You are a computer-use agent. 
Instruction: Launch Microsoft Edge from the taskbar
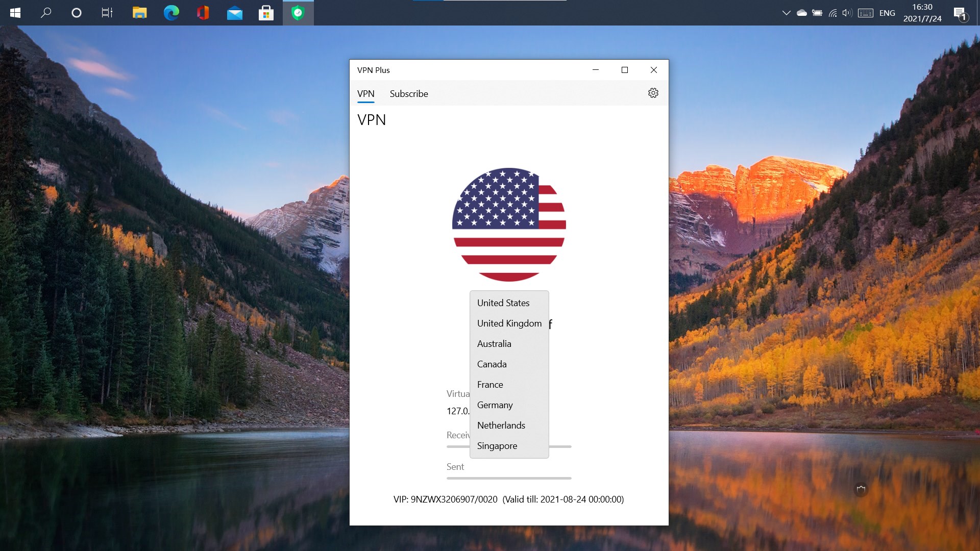(172, 13)
